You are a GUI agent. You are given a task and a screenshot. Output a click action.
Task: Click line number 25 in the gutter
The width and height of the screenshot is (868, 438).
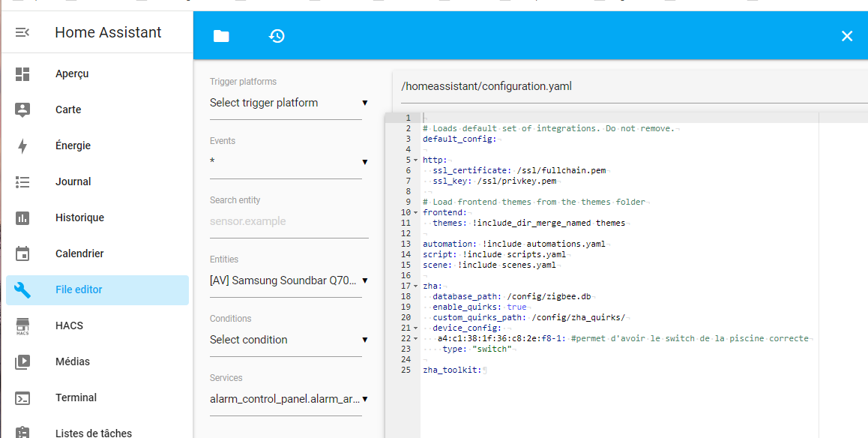point(406,370)
